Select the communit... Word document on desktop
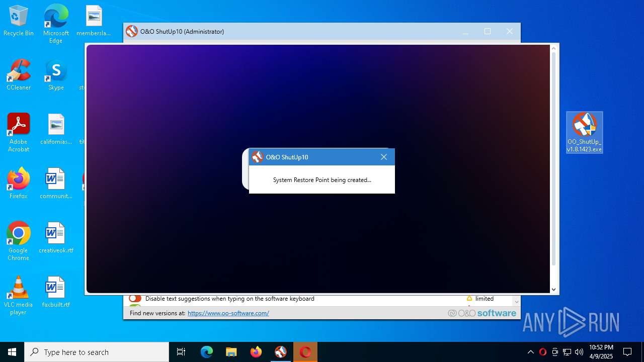Image resolution: width=644 pixels, height=362 pixels. pos(56,184)
